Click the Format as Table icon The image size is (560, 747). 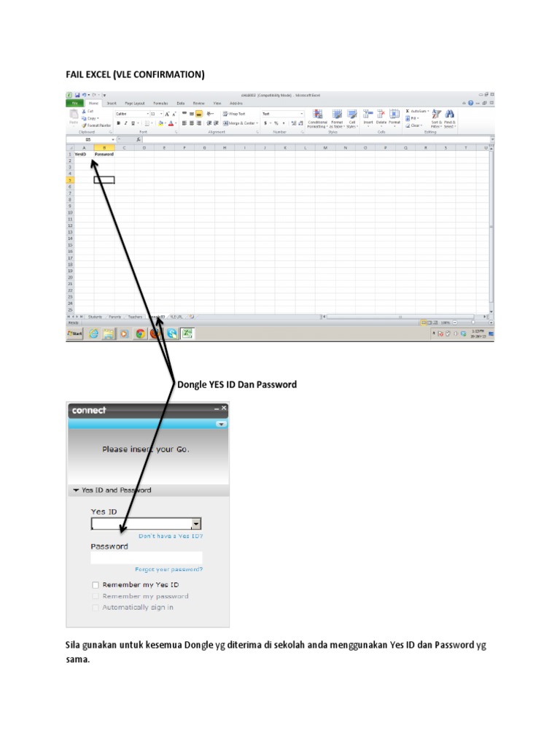click(337, 115)
